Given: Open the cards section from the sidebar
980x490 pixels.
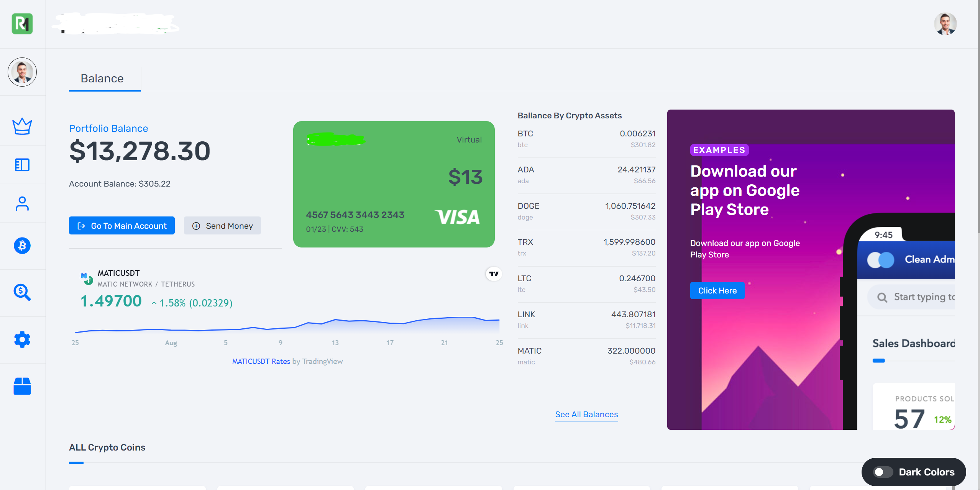Looking at the screenshot, I should pos(22,165).
